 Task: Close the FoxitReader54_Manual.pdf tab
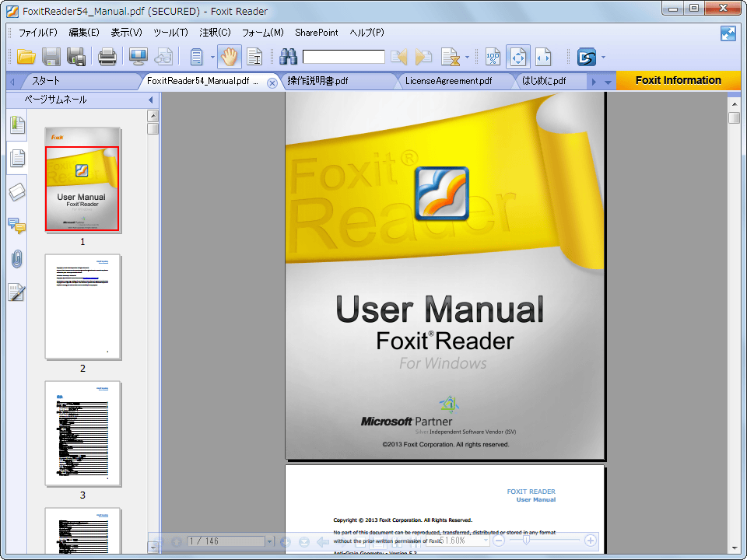(x=272, y=83)
